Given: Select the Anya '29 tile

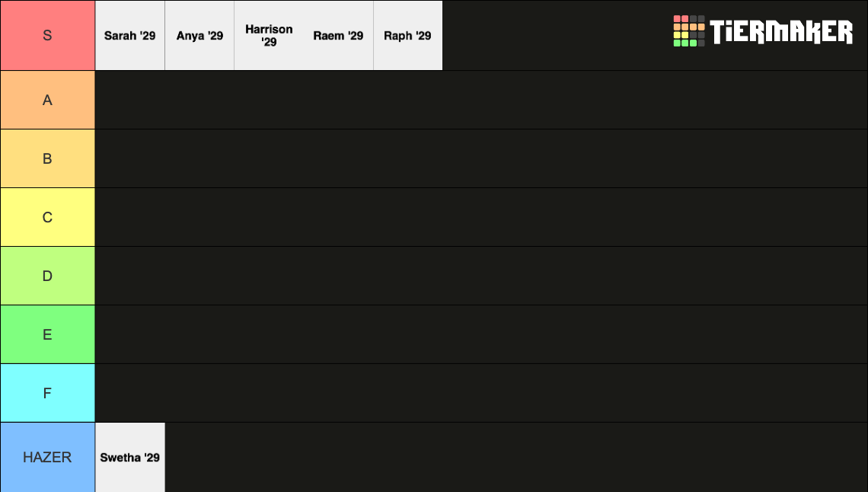Looking at the screenshot, I should [x=199, y=36].
